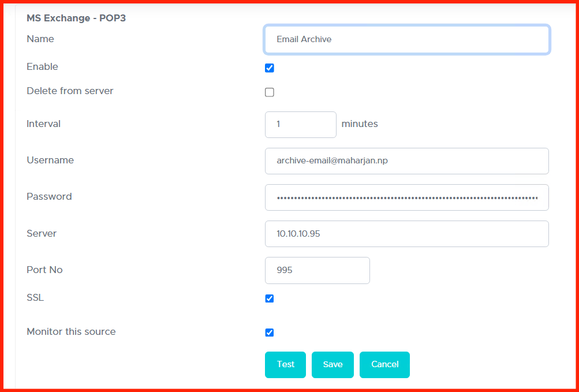This screenshot has height=392, width=579.
Task: Click the 'Name' label text
Action: 40,39
